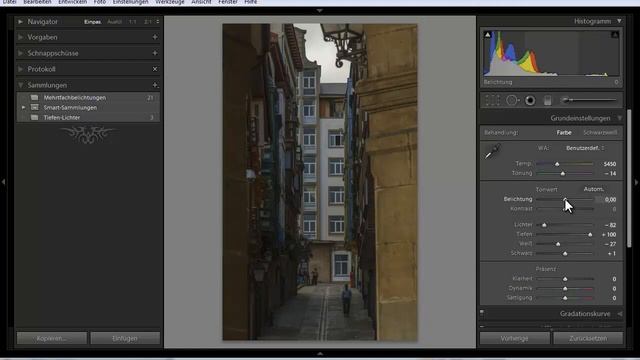
Task: Switch treatment to Schwarzweiß
Action: (600, 133)
